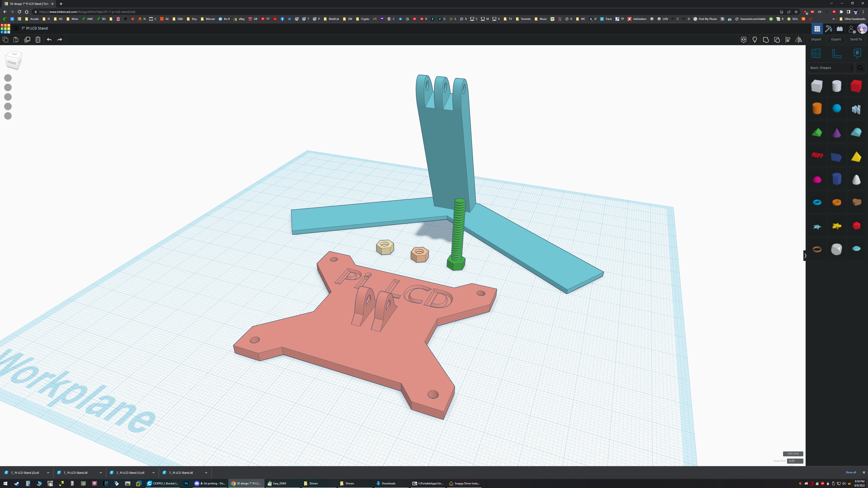The width and height of the screenshot is (868, 488).
Task: Click the Import button
Action: pyautogui.click(x=816, y=39)
